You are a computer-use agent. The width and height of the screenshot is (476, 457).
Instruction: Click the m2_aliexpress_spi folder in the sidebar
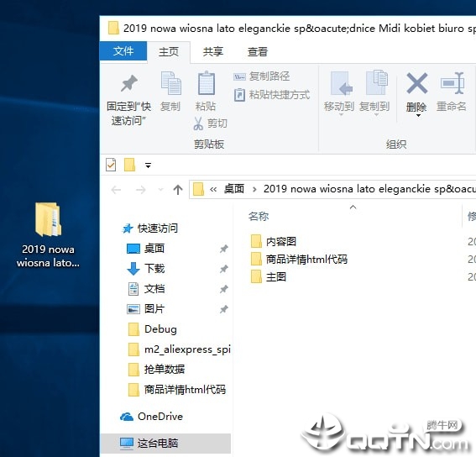(x=179, y=349)
